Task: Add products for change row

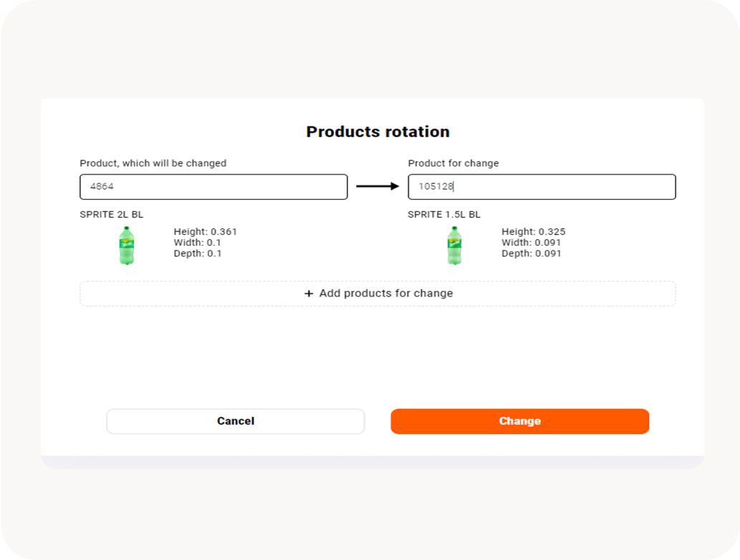Action: tap(378, 294)
